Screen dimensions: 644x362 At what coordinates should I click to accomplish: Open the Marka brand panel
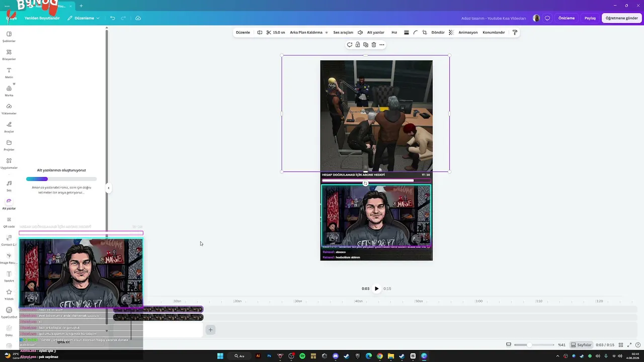[9, 90]
